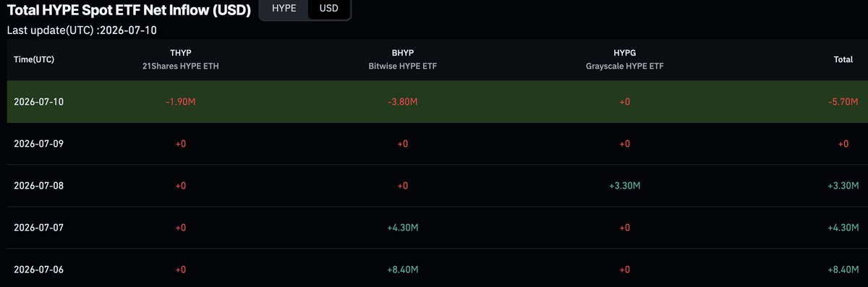Click the THYP column header
868x287 pixels.
pyautogui.click(x=181, y=53)
